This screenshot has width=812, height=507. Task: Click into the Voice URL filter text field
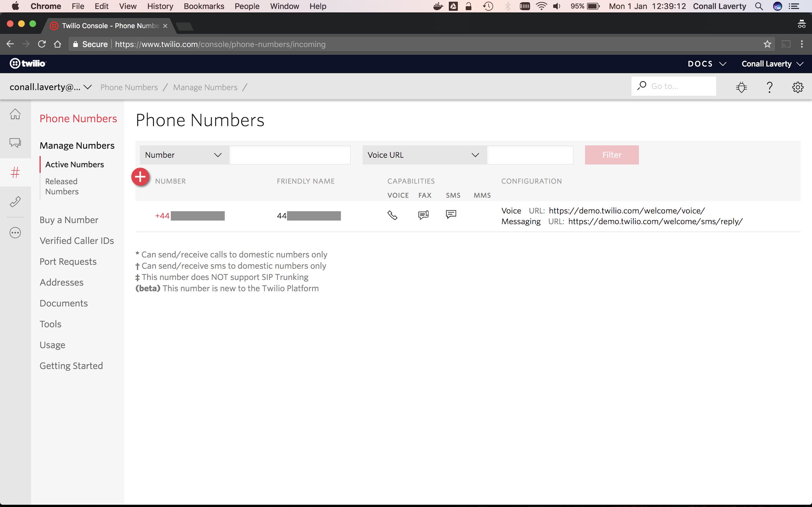pyautogui.click(x=530, y=155)
